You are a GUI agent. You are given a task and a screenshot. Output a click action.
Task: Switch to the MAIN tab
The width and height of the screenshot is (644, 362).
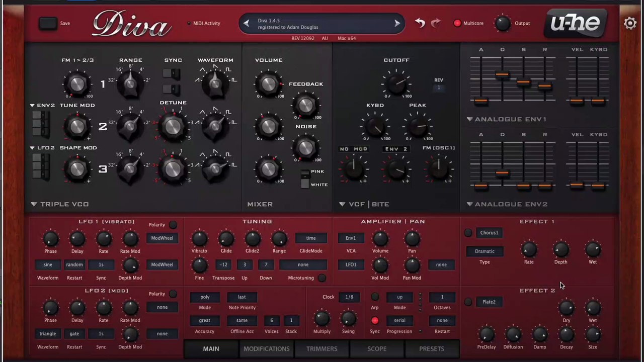(211, 349)
